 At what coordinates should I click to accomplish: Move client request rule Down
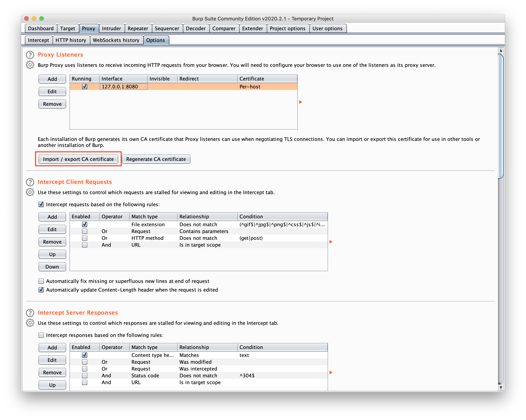point(52,267)
